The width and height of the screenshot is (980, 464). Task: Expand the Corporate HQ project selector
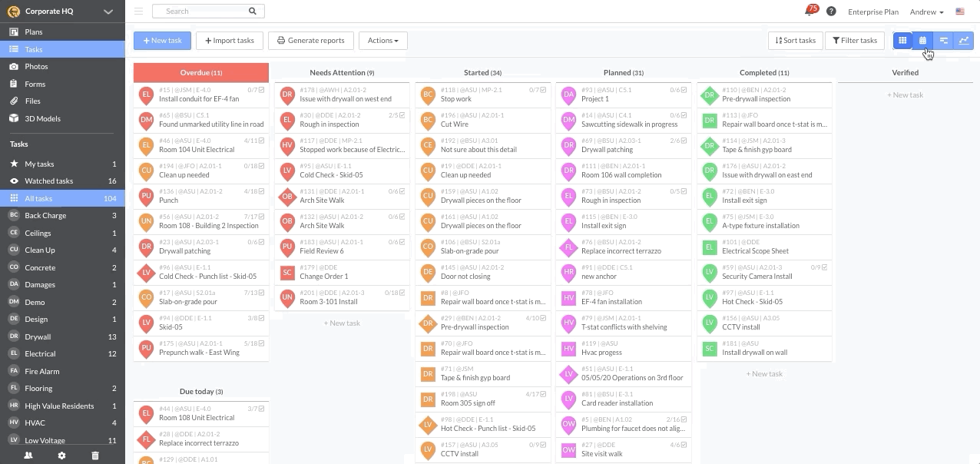[108, 12]
